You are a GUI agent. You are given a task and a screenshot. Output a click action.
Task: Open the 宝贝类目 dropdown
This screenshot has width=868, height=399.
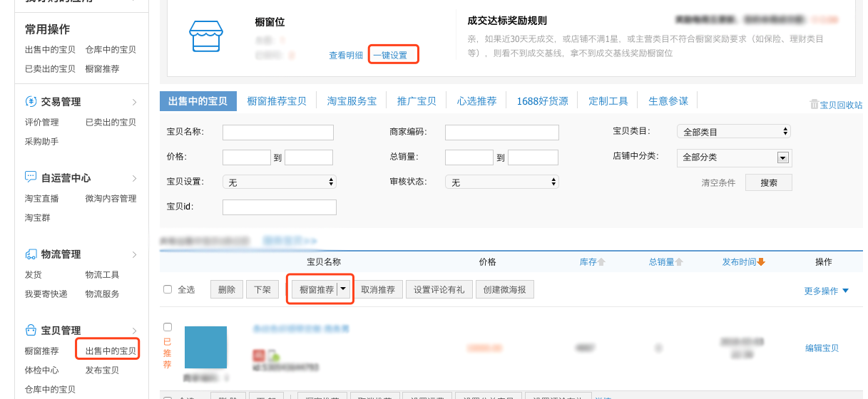[733, 132]
